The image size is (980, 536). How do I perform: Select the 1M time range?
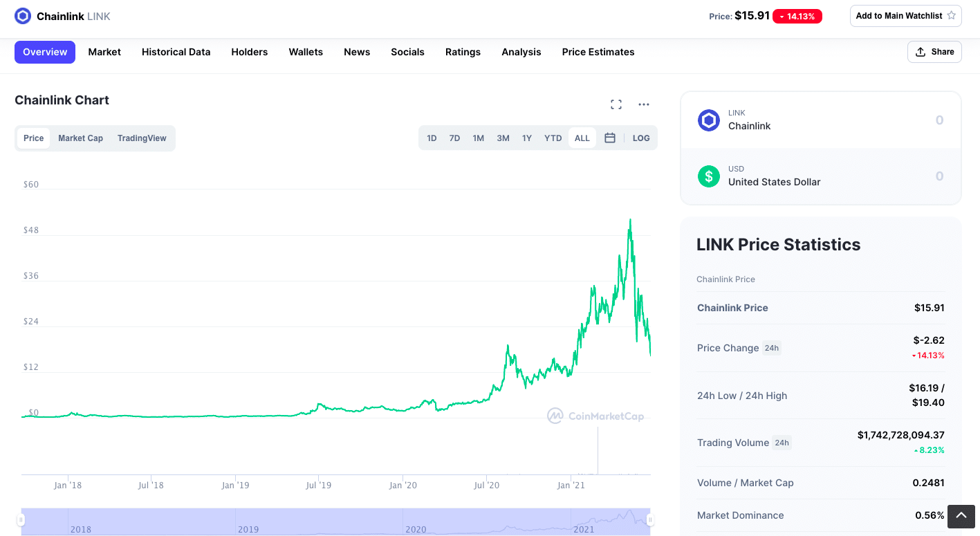point(478,138)
